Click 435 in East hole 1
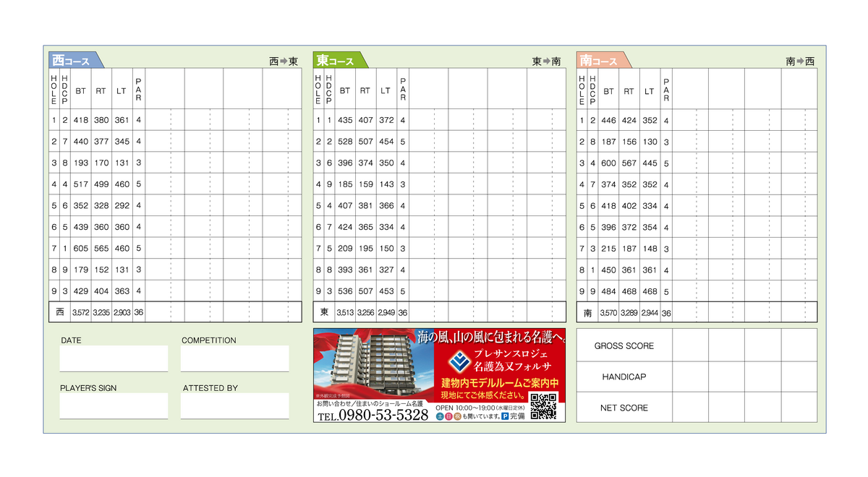Viewport: 868px width, 477px height. tap(345, 121)
